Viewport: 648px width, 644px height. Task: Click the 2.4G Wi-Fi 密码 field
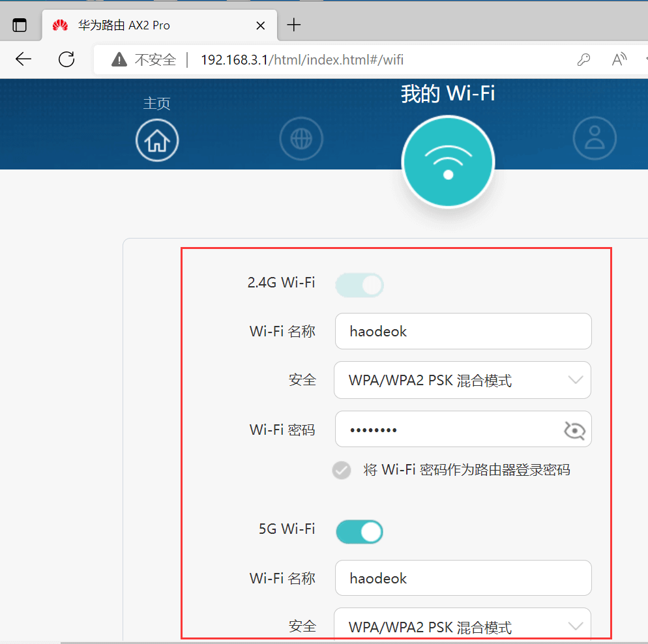[x=464, y=429]
